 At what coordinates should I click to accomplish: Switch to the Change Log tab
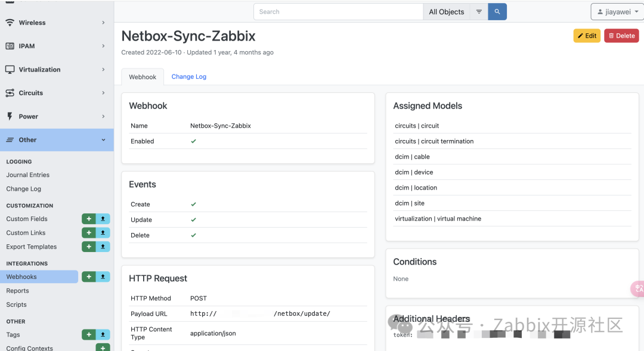pos(189,77)
